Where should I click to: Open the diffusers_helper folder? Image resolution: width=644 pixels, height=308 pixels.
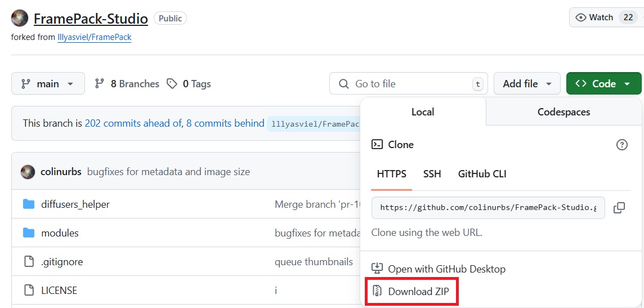(75, 204)
